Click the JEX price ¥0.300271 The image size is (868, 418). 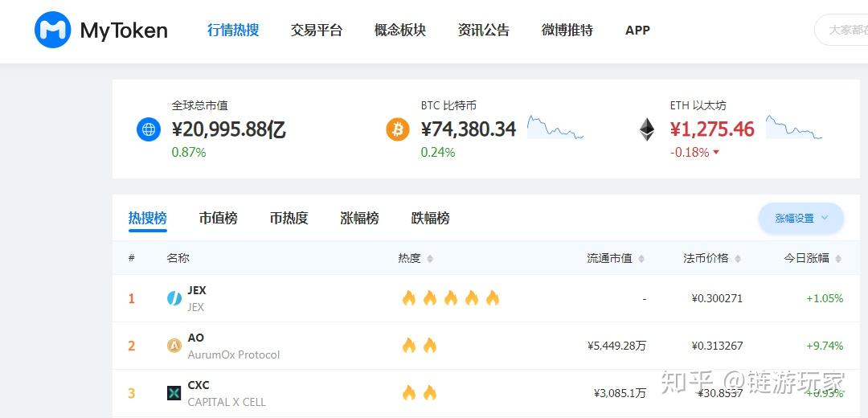click(x=717, y=298)
